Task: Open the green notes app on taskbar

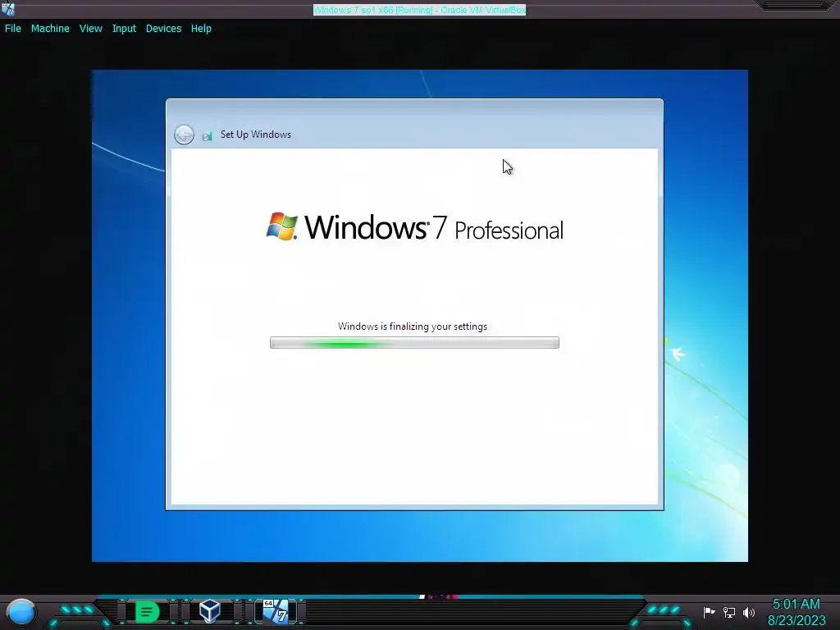Action: point(146,612)
